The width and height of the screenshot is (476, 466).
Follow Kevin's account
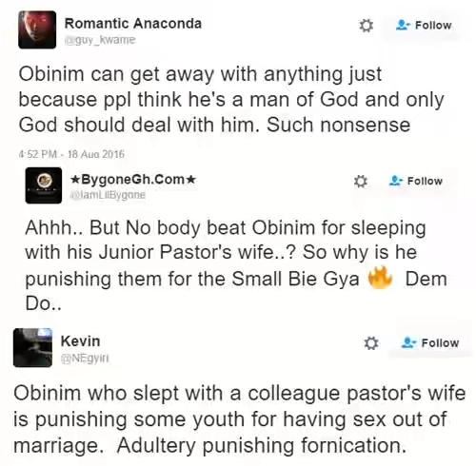(430, 342)
